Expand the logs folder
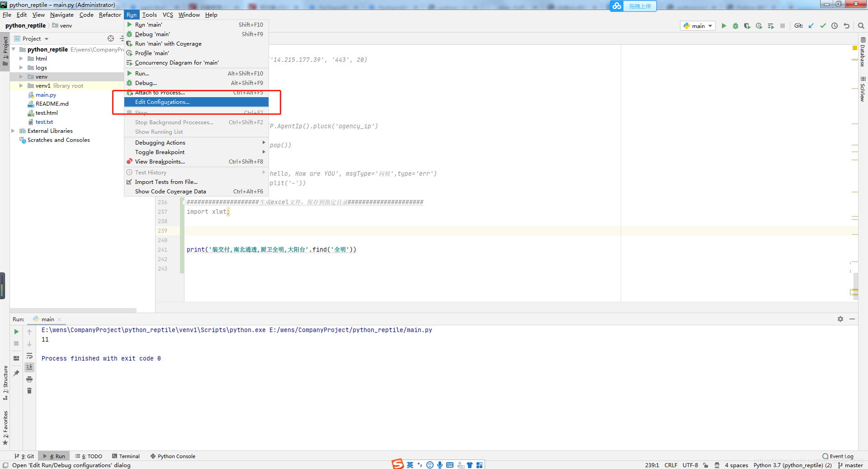The width and height of the screenshot is (868, 469). [x=21, y=67]
